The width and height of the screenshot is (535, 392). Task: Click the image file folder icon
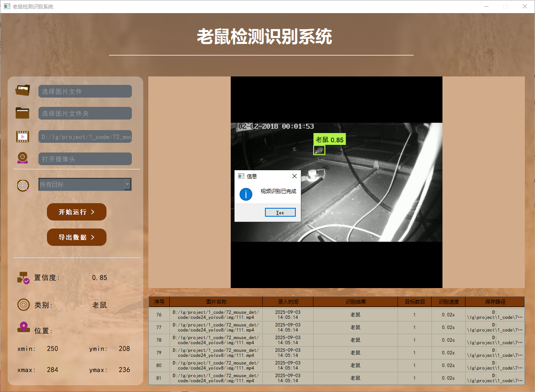pos(23,90)
